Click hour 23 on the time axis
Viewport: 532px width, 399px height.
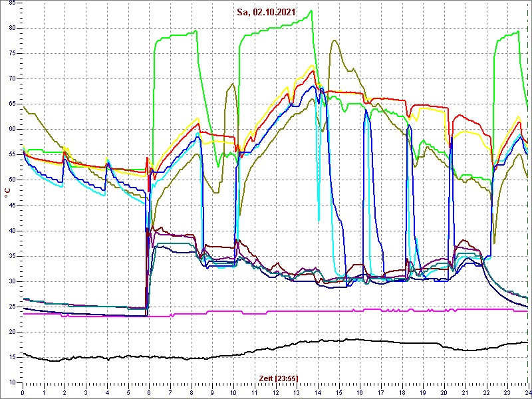coord(507,392)
